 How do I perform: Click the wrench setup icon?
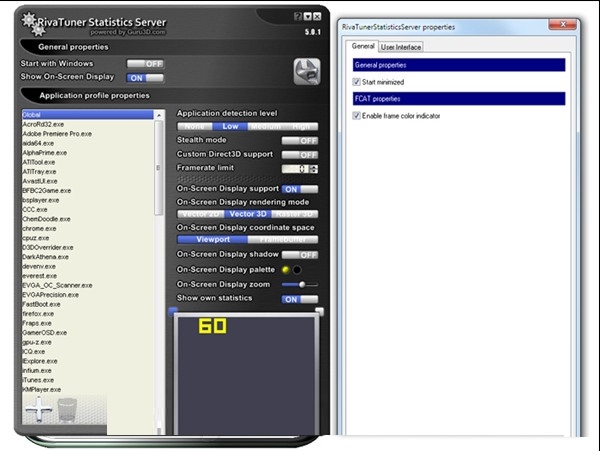coord(306,71)
